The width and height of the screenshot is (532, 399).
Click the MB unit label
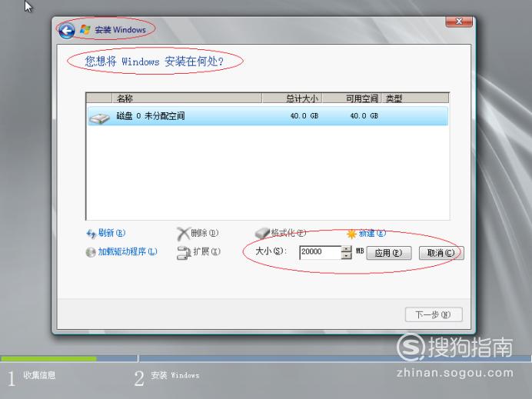(x=360, y=251)
